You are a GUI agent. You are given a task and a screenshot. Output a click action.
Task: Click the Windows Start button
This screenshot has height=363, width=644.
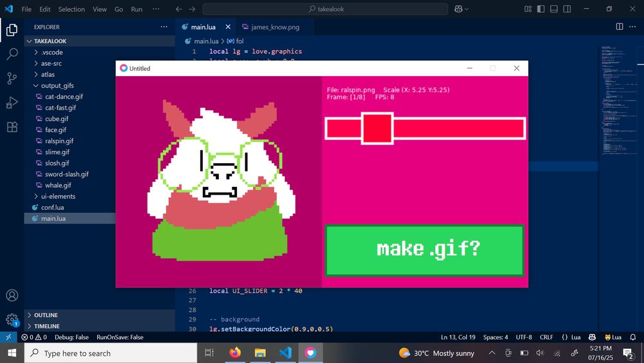(x=12, y=353)
